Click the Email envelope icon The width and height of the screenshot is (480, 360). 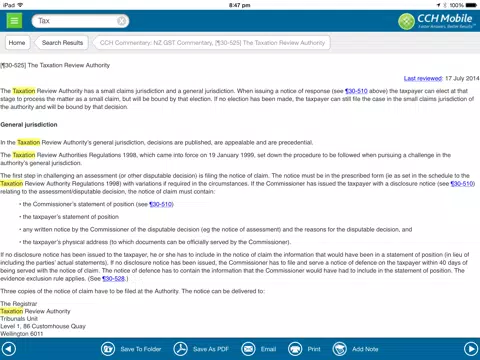point(248,349)
